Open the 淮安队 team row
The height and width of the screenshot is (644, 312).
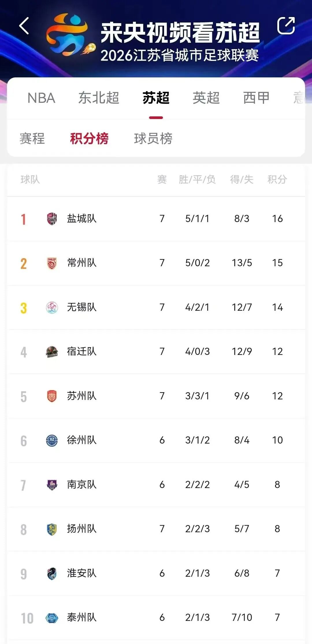(156, 574)
